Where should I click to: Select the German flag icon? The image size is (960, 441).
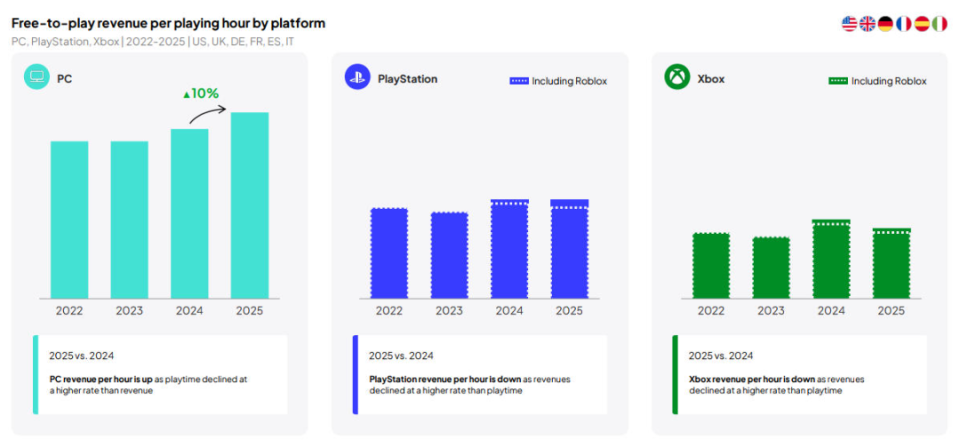pos(886,24)
